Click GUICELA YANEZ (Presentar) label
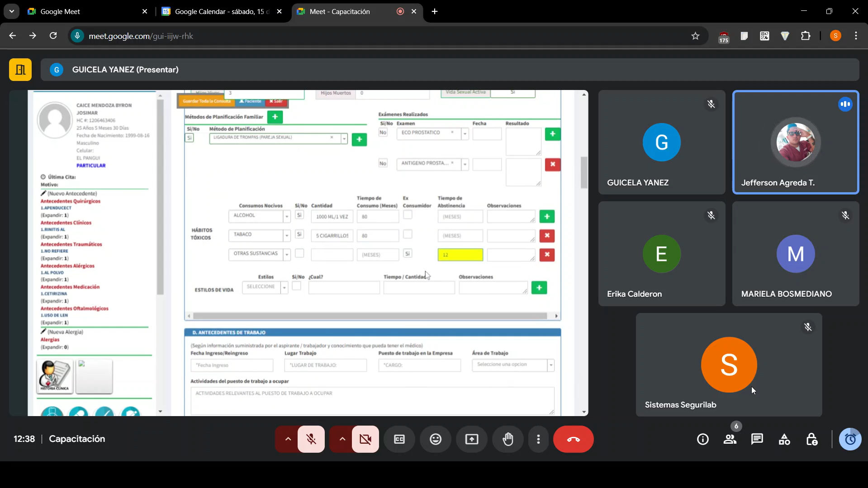Viewport: 868px width, 488px height. (125, 70)
